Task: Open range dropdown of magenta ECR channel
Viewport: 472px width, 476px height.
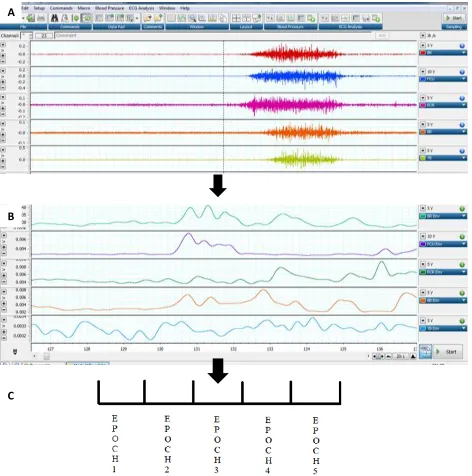Action: [x=423, y=98]
